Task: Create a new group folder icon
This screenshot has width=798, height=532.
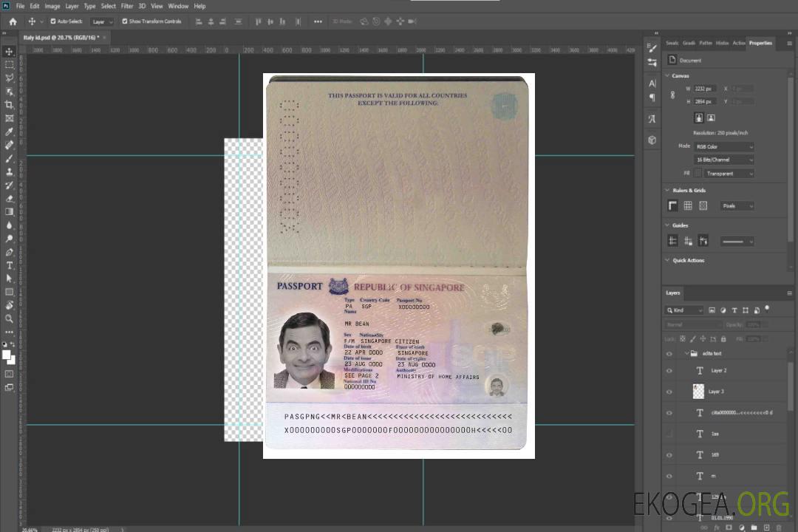Action: [x=754, y=528]
